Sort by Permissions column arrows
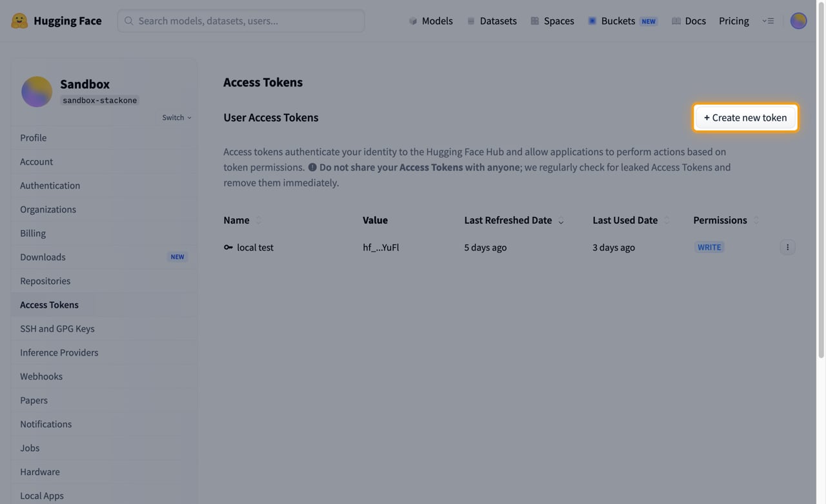The image size is (826, 504). (756, 220)
